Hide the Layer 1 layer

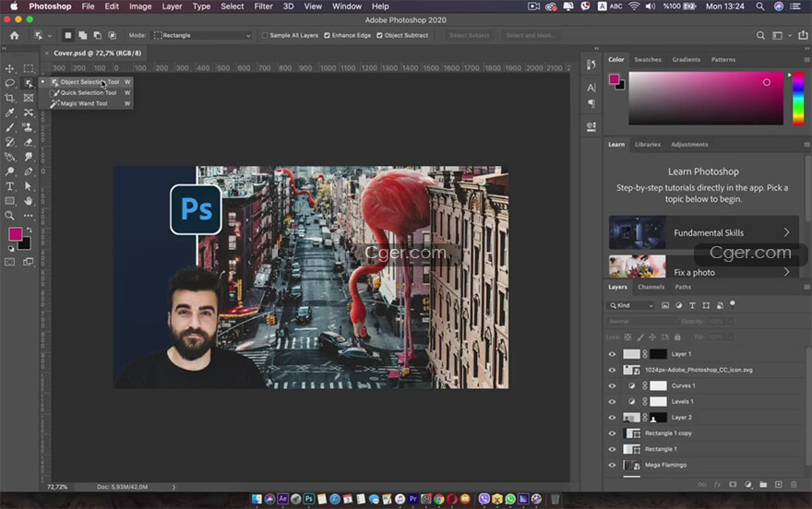click(612, 354)
